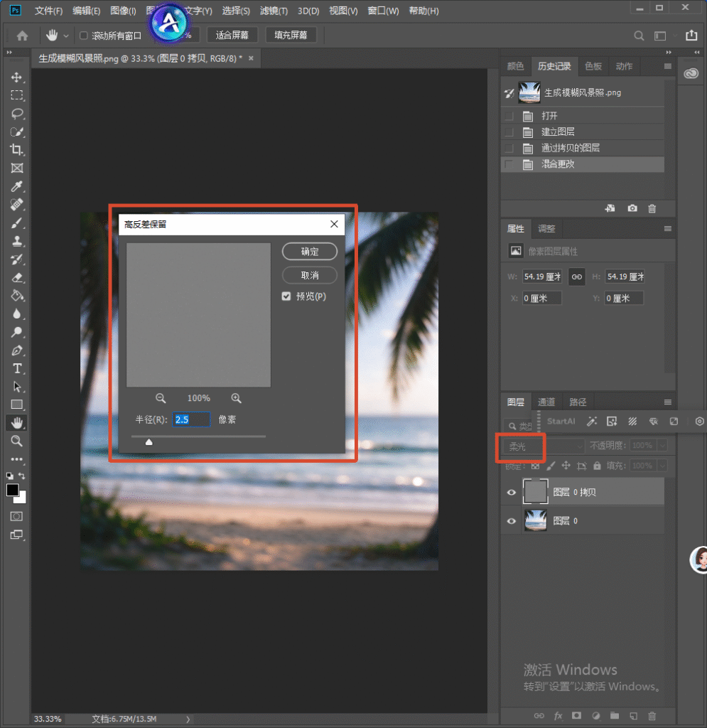Select the Lasso tool
This screenshot has width=707, height=728.
pos(17,113)
